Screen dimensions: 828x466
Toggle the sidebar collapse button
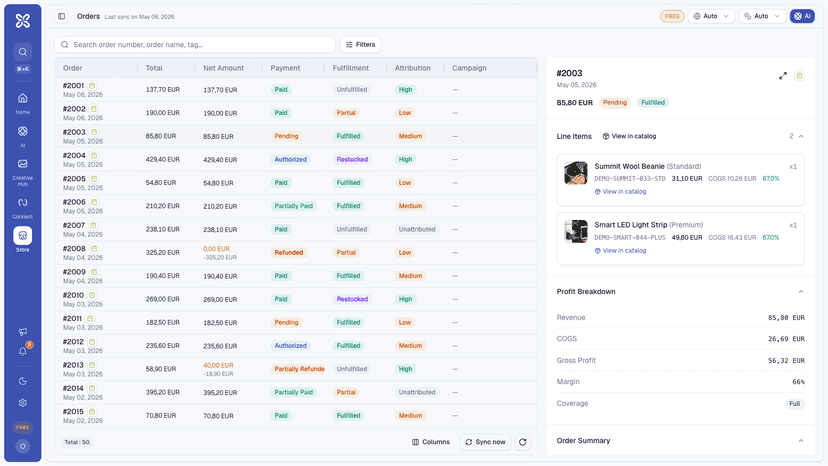point(62,16)
